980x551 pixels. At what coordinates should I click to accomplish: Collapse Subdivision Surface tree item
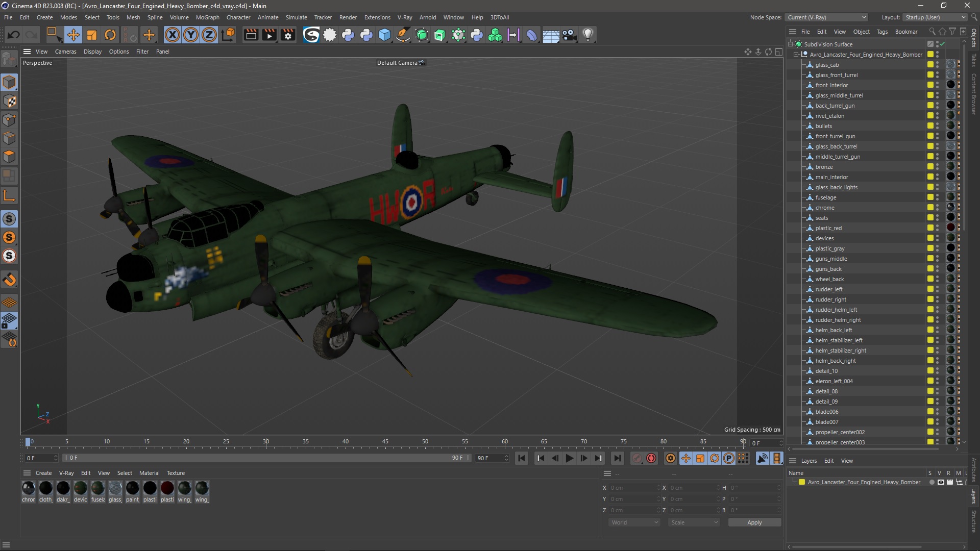click(790, 44)
